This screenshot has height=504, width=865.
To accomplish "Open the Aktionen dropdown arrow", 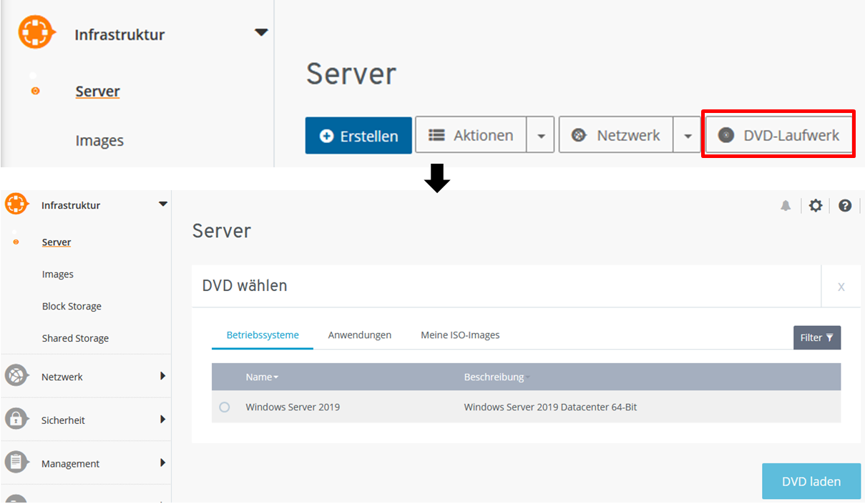I will [541, 136].
